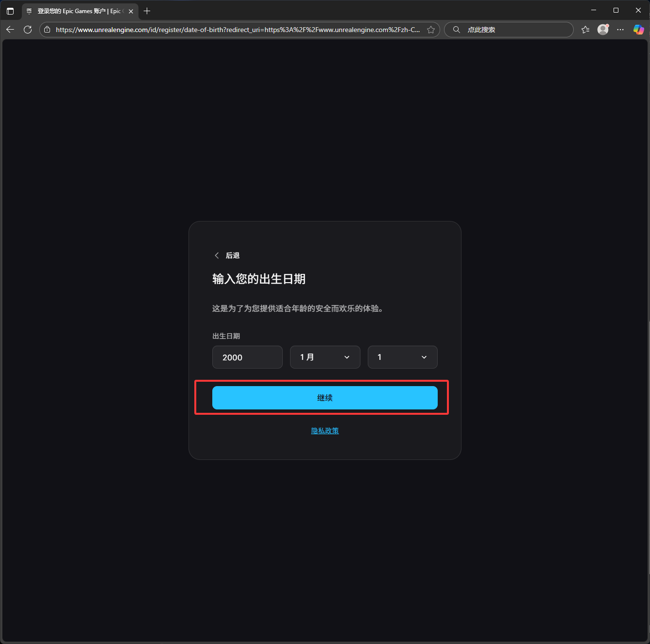Viewport: 650px width, 644px height.
Task: Star the page to add favorite
Action: 431,30
